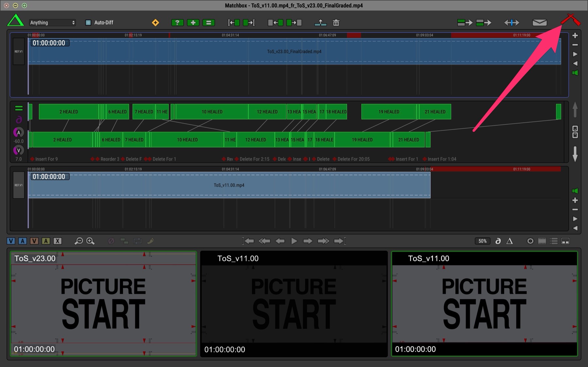Select the dimmed middle ToS_v11.00 viewer
Screen dimensions: 588x367
pos(294,304)
